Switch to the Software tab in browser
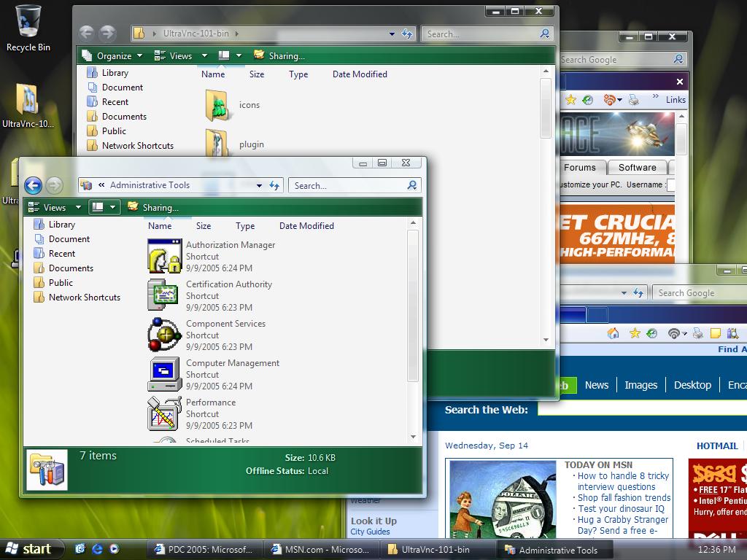747x560 pixels. coord(637,167)
